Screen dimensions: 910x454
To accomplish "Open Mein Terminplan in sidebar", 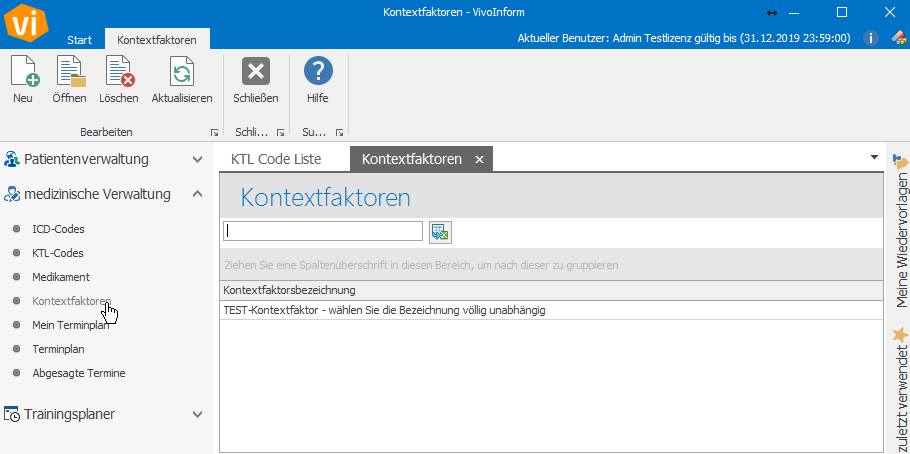I will tap(71, 325).
